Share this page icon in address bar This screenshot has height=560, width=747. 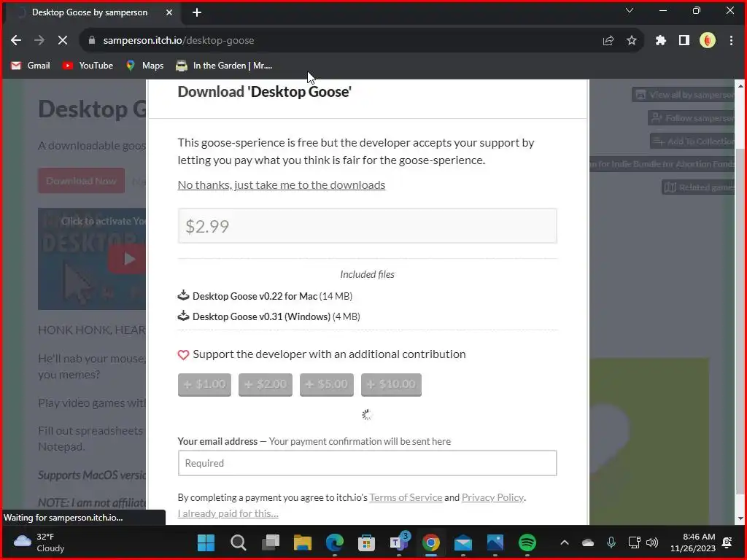point(608,41)
